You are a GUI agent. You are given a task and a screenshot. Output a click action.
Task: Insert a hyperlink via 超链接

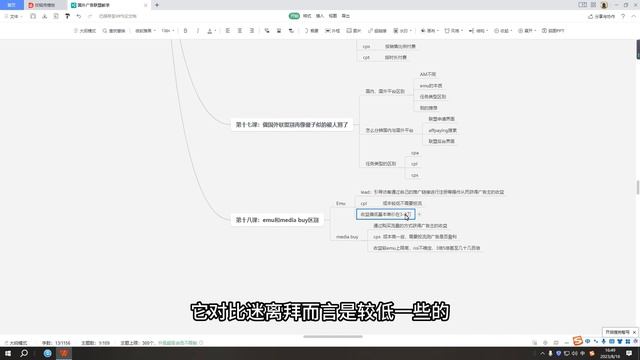point(377,31)
